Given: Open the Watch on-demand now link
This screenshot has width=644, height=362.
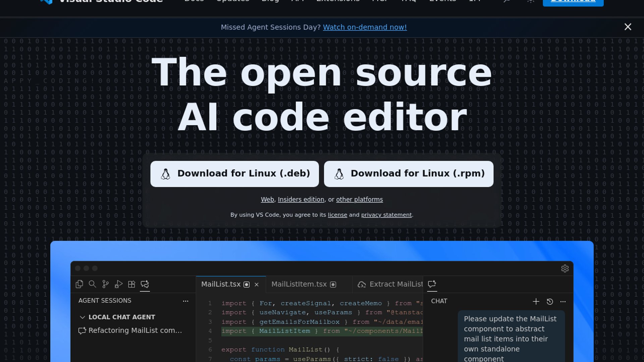Looking at the screenshot, I should click(x=365, y=27).
